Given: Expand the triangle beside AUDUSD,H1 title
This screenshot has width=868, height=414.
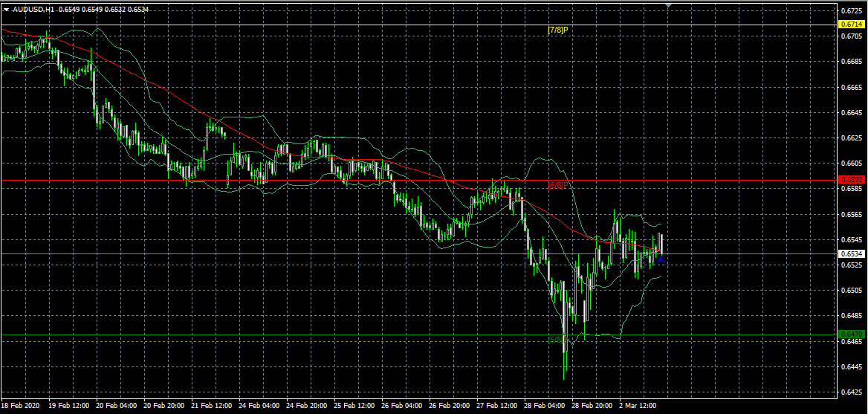Looking at the screenshot, I should click(6, 10).
